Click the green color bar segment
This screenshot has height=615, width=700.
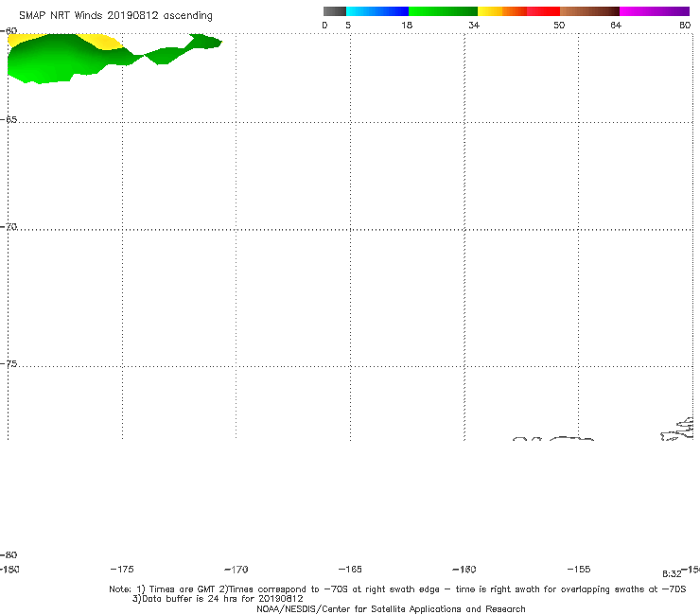tap(443, 11)
